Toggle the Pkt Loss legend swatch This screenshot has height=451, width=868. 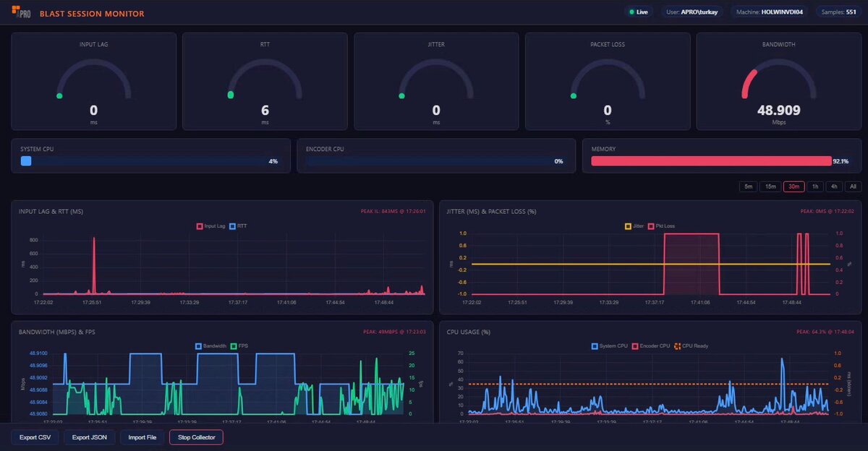(651, 226)
